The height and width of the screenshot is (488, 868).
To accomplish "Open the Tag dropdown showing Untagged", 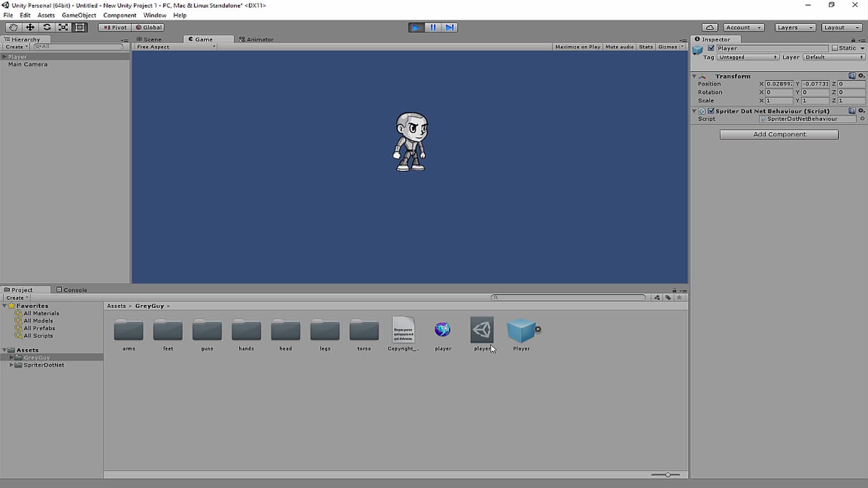I will tap(747, 57).
